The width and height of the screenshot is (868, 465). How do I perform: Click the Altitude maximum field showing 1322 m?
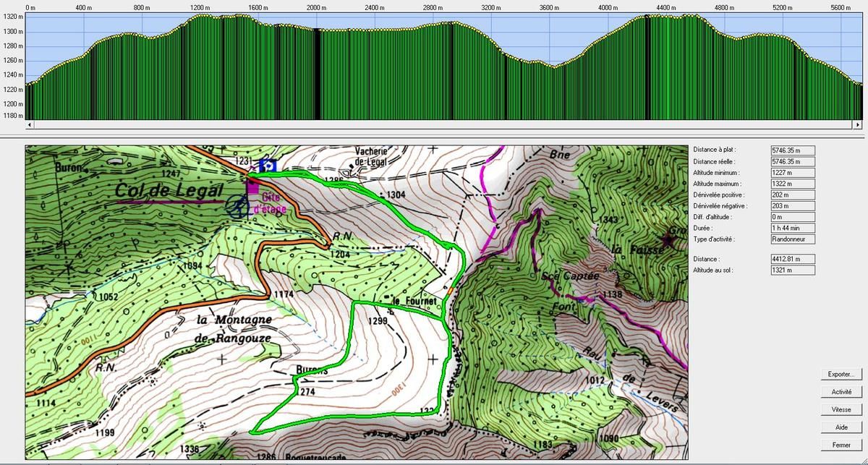[x=793, y=184]
